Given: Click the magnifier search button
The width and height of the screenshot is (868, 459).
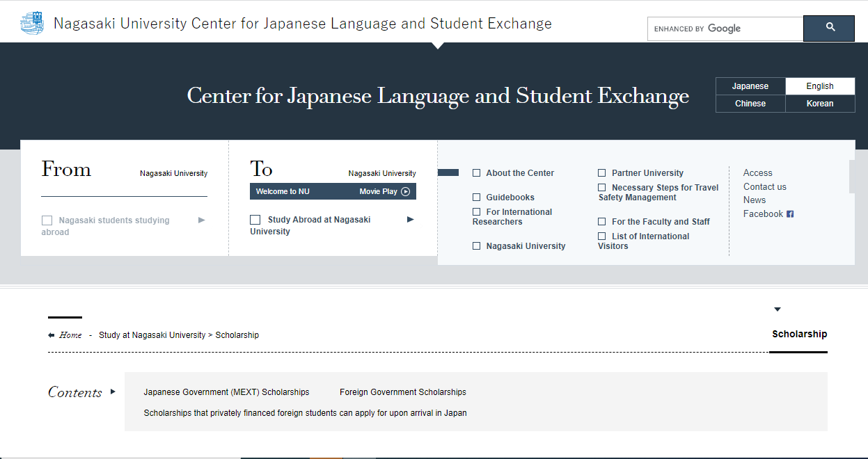Looking at the screenshot, I should coord(829,29).
